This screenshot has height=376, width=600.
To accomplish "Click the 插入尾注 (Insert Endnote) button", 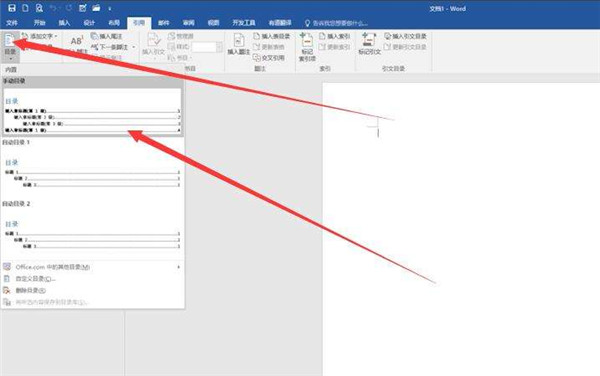I will click(107, 36).
